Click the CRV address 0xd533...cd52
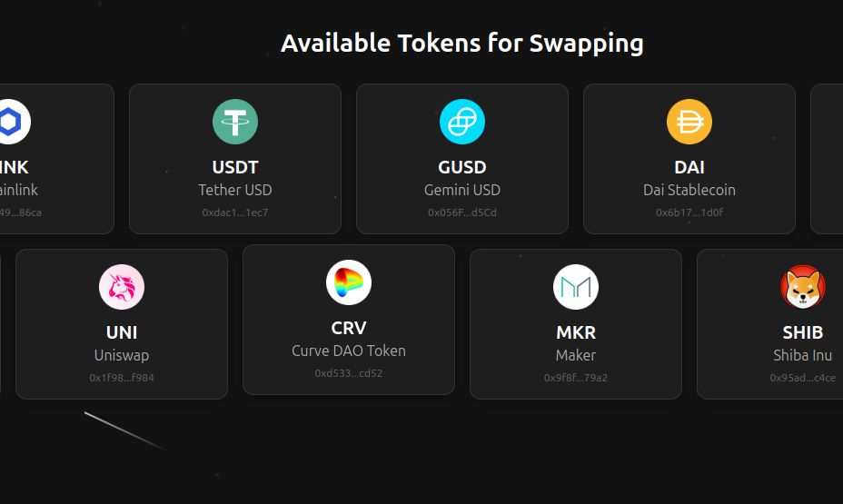This screenshot has height=504, width=843. [x=349, y=373]
